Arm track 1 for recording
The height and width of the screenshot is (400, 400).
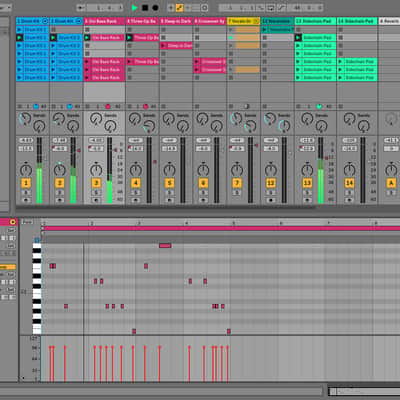[26, 200]
